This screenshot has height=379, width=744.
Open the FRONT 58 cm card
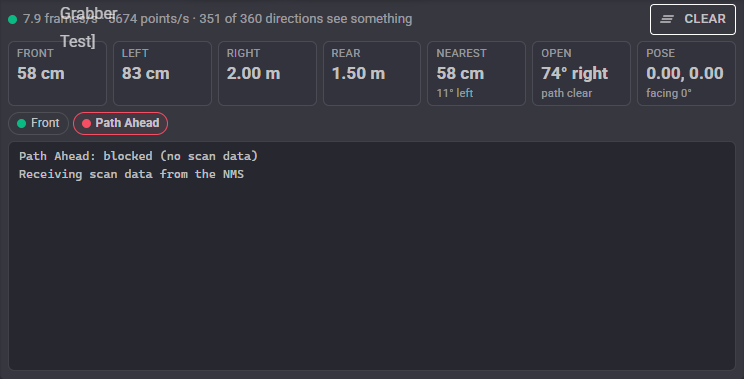57,74
